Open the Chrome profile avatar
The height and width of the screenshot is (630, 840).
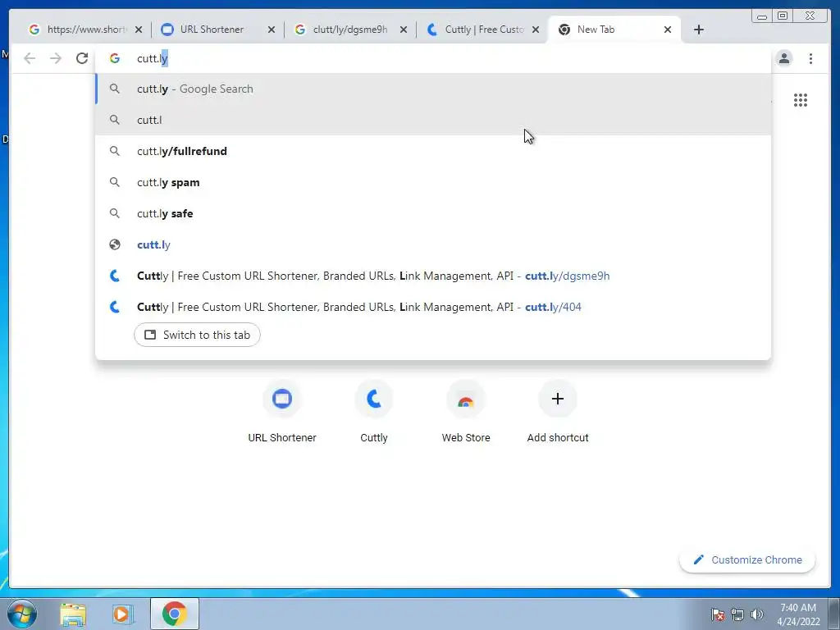pos(784,58)
